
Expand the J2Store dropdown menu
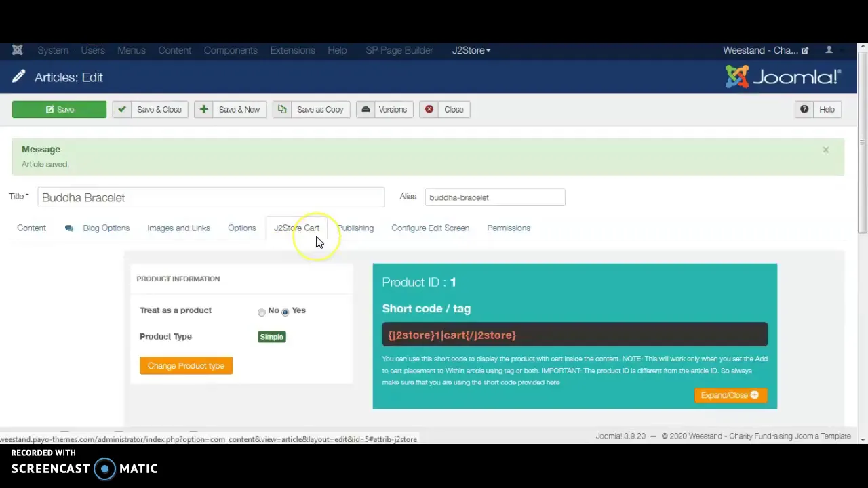(471, 50)
